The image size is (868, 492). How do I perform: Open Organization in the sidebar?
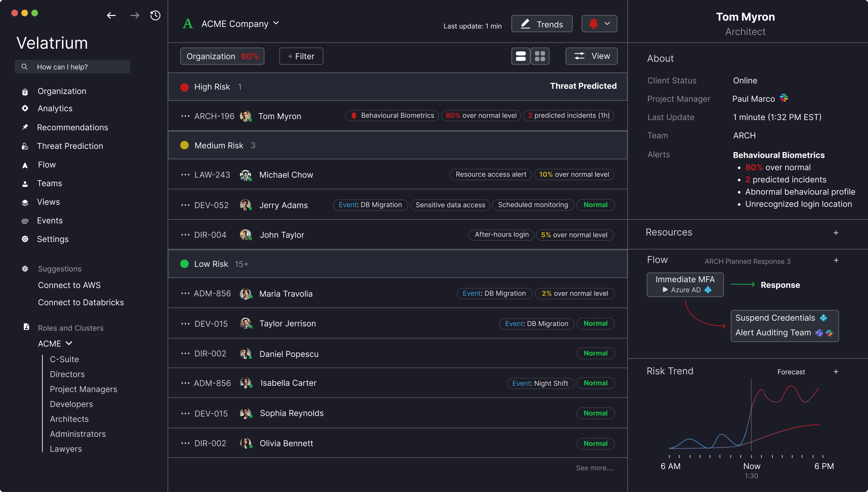point(62,91)
